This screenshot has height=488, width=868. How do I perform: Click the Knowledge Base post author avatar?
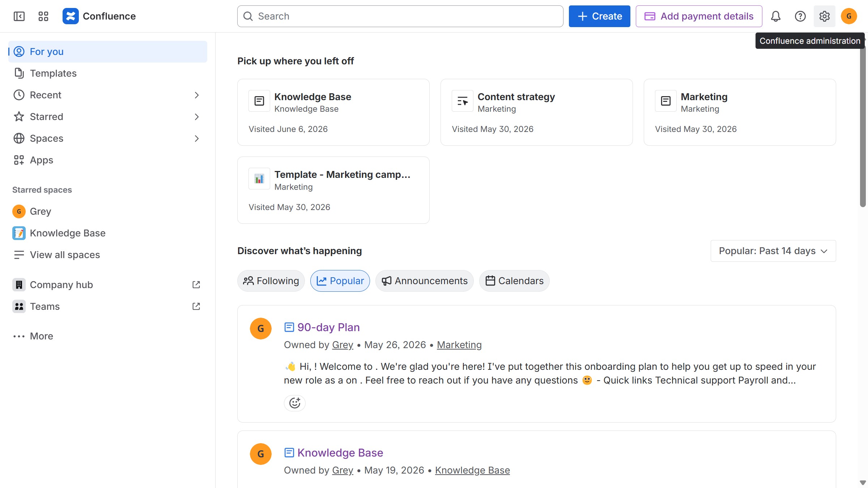click(x=261, y=454)
